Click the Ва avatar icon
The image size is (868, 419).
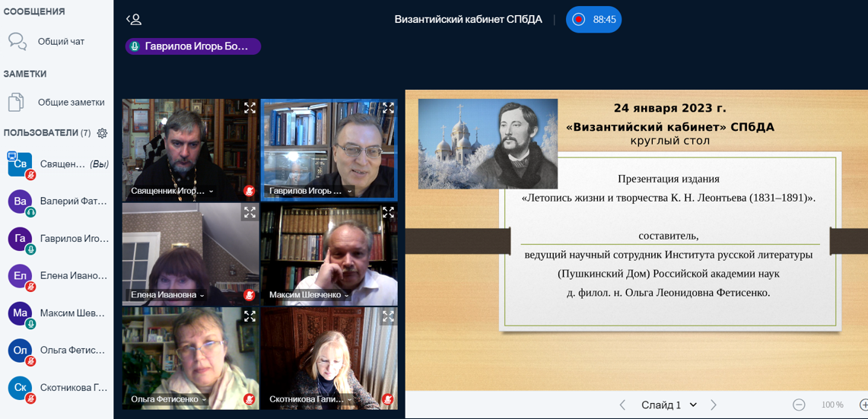click(x=20, y=202)
